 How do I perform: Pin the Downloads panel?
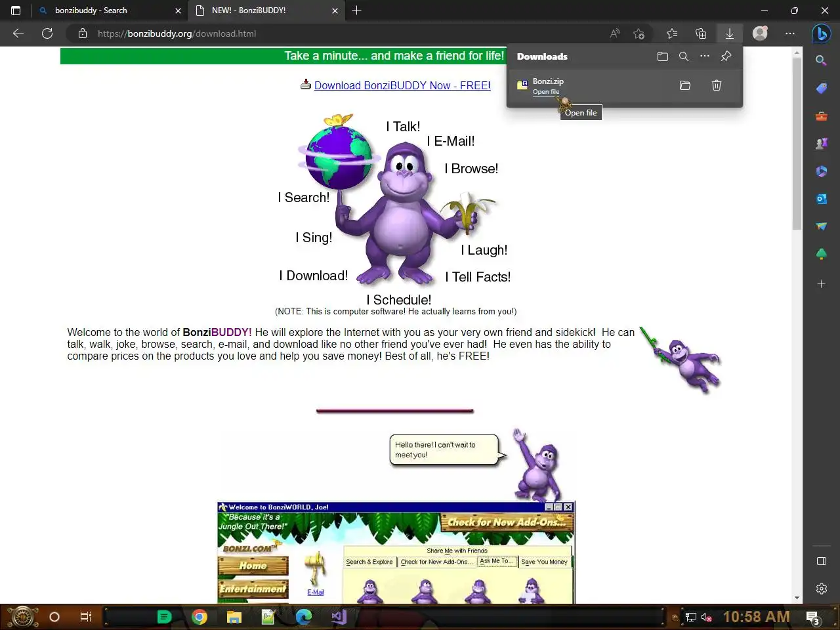pyautogui.click(x=726, y=56)
